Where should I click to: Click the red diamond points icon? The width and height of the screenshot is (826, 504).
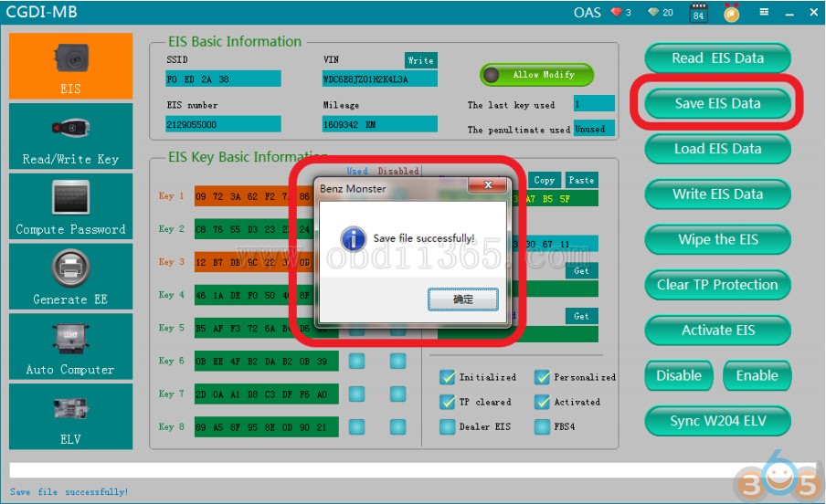coord(617,12)
